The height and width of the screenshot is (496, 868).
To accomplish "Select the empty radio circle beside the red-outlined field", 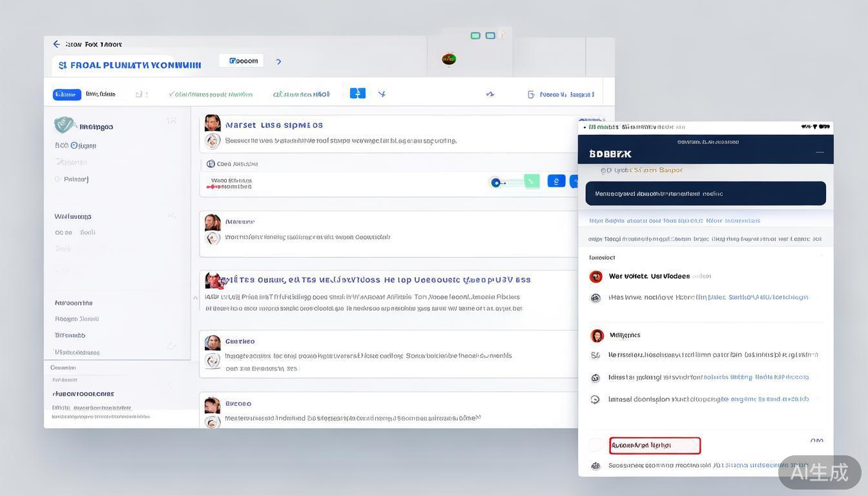I will 595,445.
